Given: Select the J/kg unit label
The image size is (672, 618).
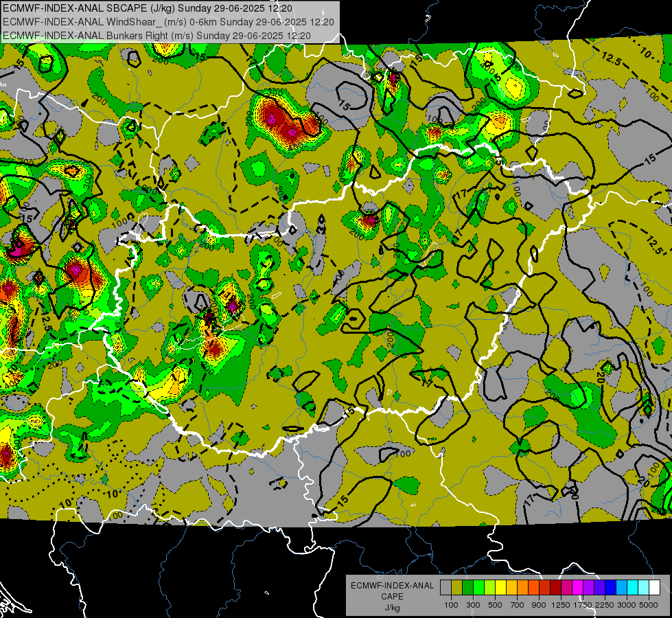Looking at the screenshot, I should [393, 608].
